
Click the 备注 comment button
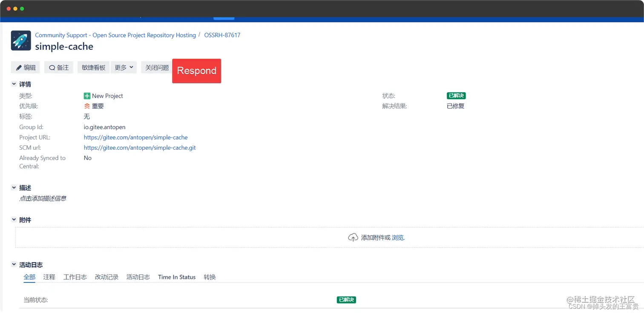(x=59, y=68)
